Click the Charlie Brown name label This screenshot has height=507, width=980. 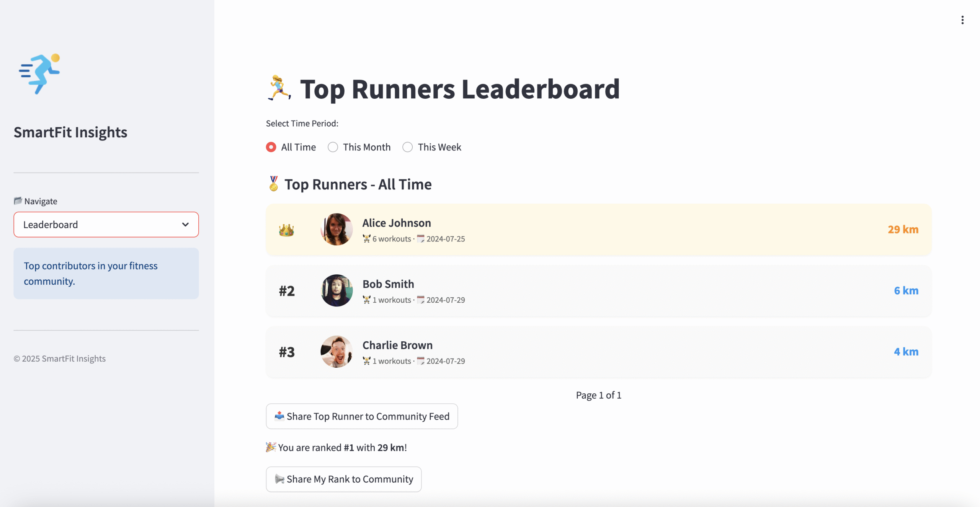397,345
